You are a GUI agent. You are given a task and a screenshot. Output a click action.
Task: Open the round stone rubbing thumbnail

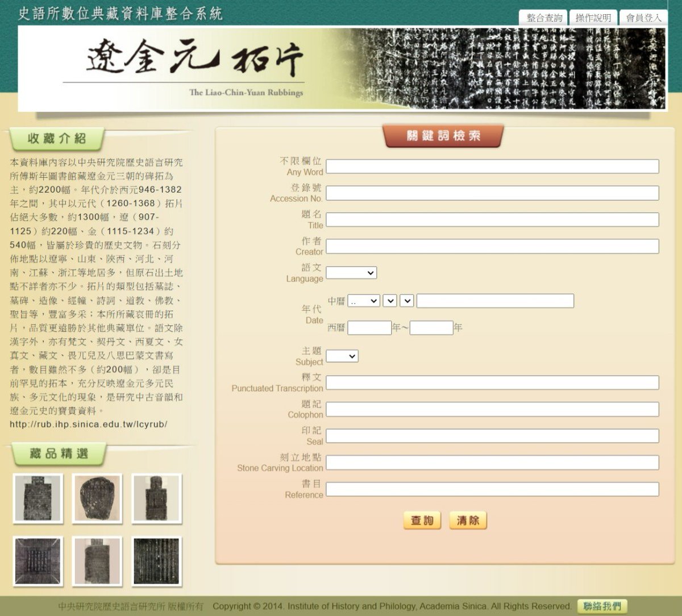(x=97, y=498)
